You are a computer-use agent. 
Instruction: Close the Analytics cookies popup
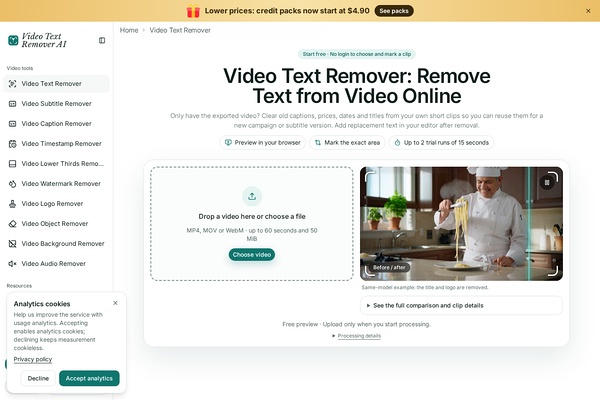[116, 303]
